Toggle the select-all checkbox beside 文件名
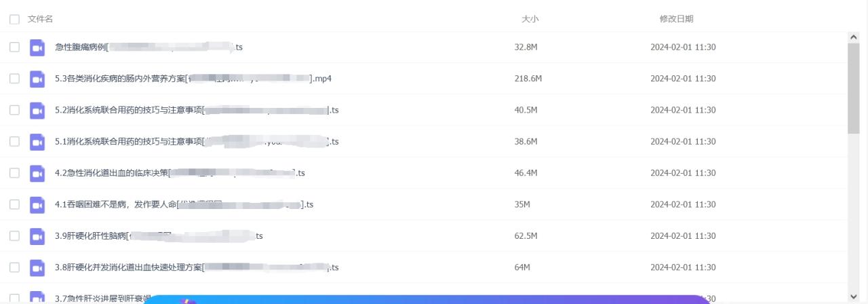This screenshot has width=868, height=304. click(14, 20)
